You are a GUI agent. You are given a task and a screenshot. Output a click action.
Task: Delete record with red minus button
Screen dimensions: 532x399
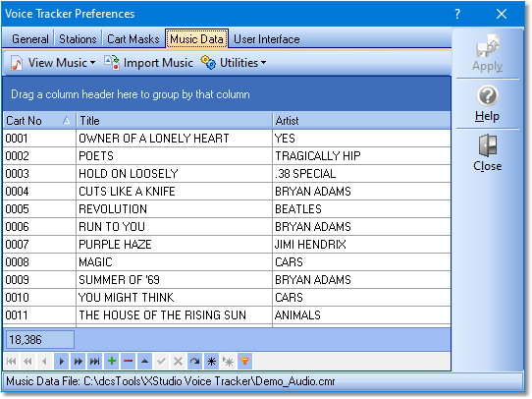tap(129, 362)
